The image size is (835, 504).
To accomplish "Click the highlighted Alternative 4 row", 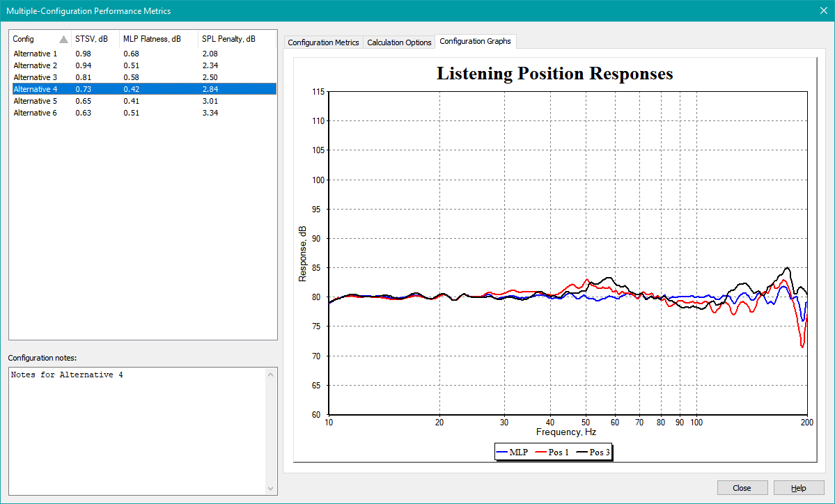I will click(x=143, y=89).
